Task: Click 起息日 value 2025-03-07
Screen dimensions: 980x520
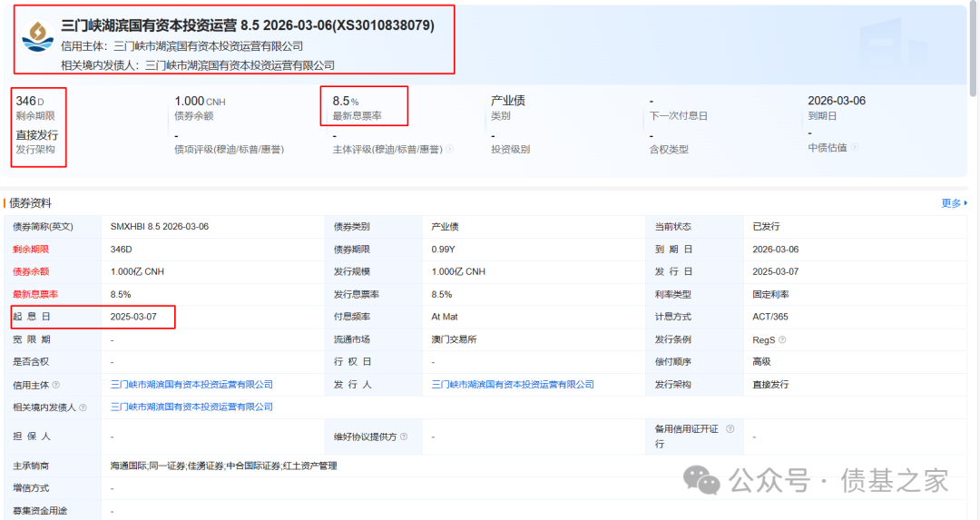Action: pyautogui.click(x=133, y=317)
